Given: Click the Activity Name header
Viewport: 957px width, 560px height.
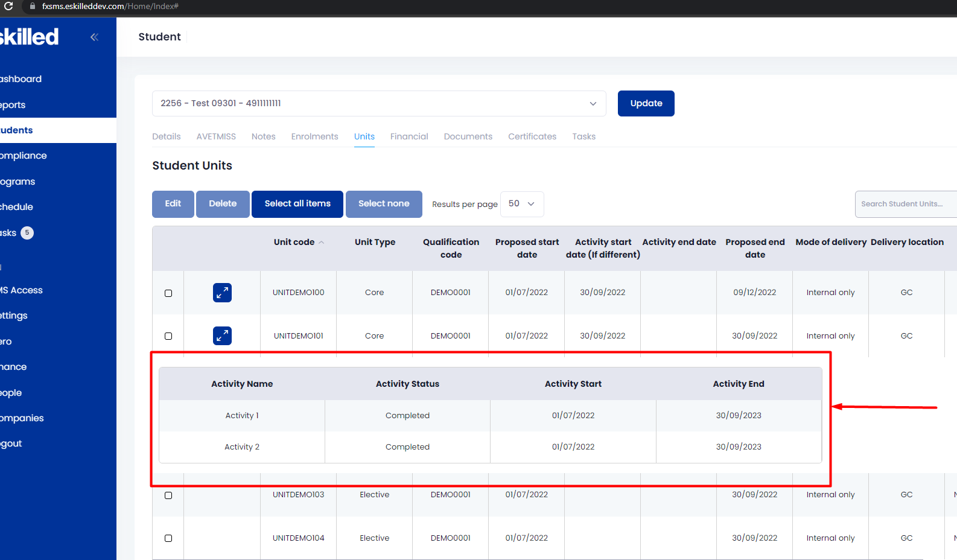Looking at the screenshot, I should click(x=242, y=384).
